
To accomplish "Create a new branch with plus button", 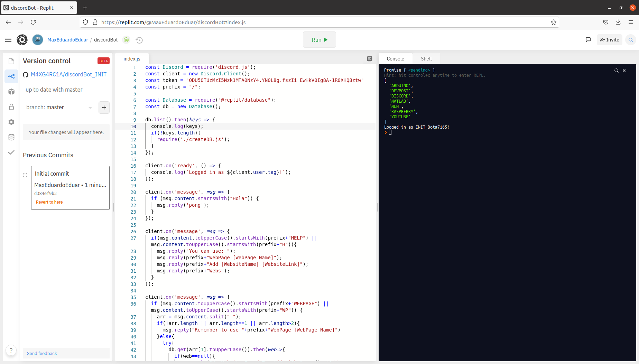I will click(104, 108).
